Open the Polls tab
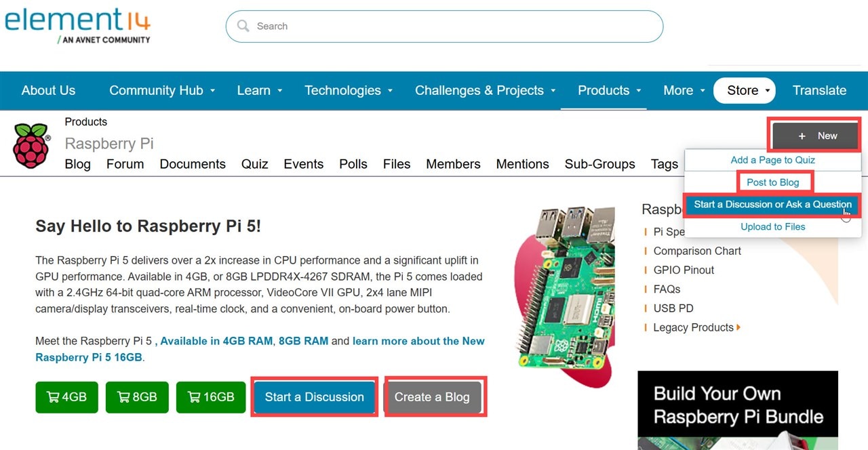868x450 pixels. 353,164
